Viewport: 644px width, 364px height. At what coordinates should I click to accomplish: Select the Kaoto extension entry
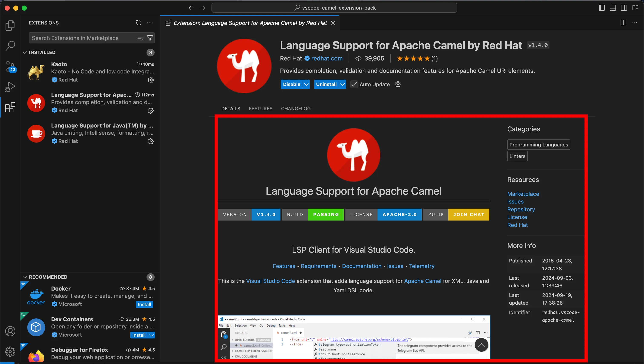click(90, 72)
